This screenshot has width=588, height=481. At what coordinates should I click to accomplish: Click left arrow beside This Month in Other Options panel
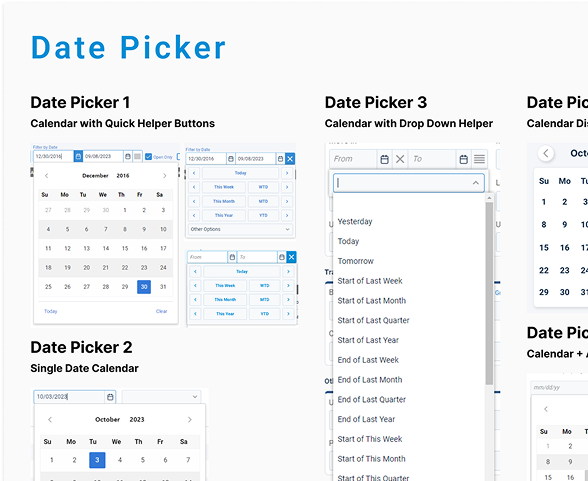(x=194, y=201)
